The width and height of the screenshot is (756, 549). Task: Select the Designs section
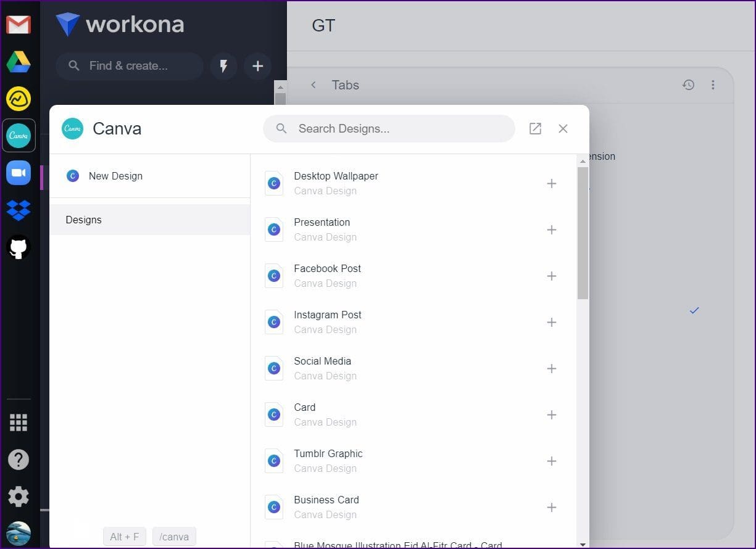click(149, 220)
